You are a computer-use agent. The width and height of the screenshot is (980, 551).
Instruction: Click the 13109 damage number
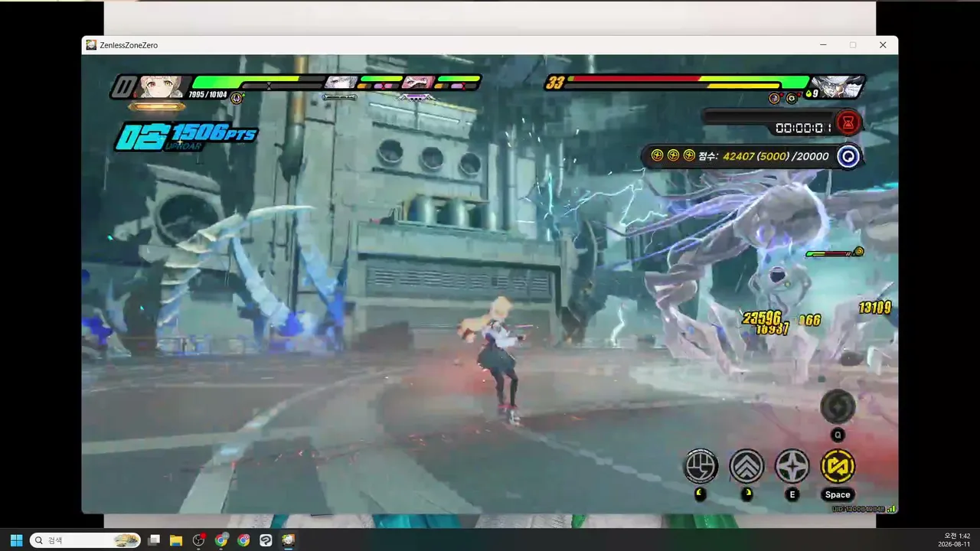tap(874, 308)
